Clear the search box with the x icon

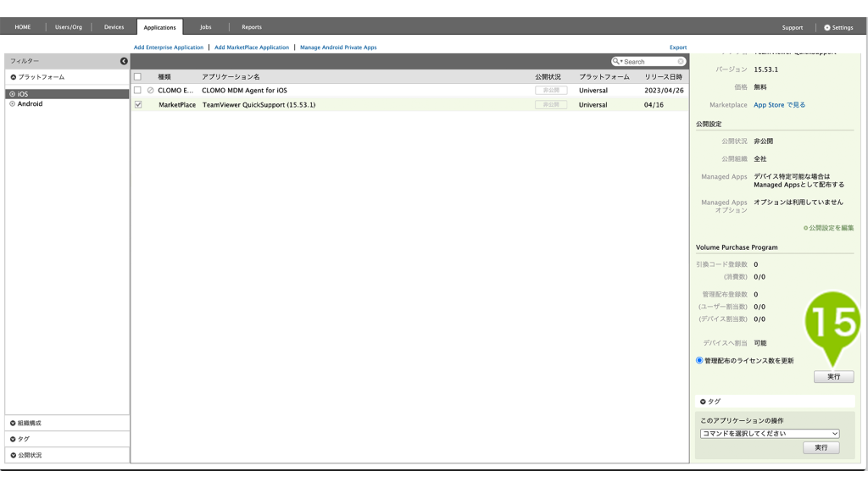click(681, 61)
